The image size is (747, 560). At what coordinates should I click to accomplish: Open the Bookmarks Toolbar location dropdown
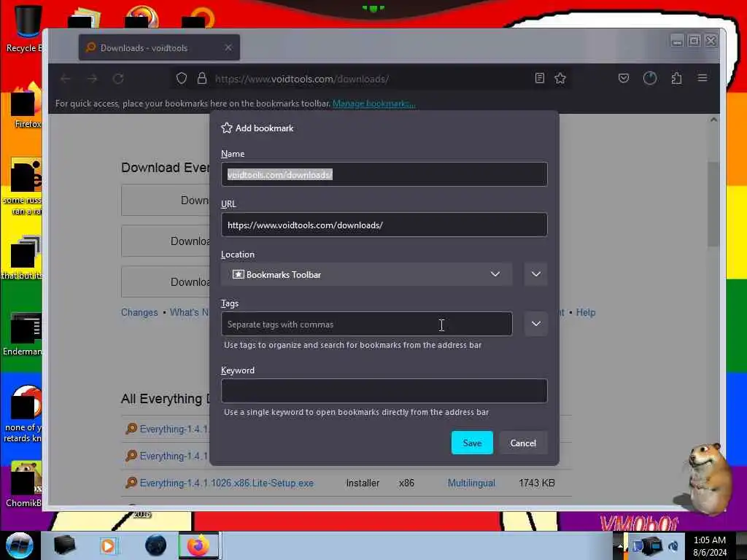pos(366,274)
